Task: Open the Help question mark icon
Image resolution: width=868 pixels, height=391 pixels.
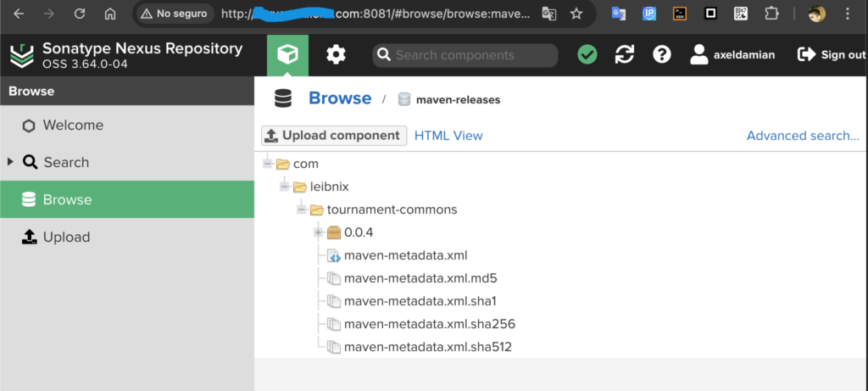Action: (662, 55)
